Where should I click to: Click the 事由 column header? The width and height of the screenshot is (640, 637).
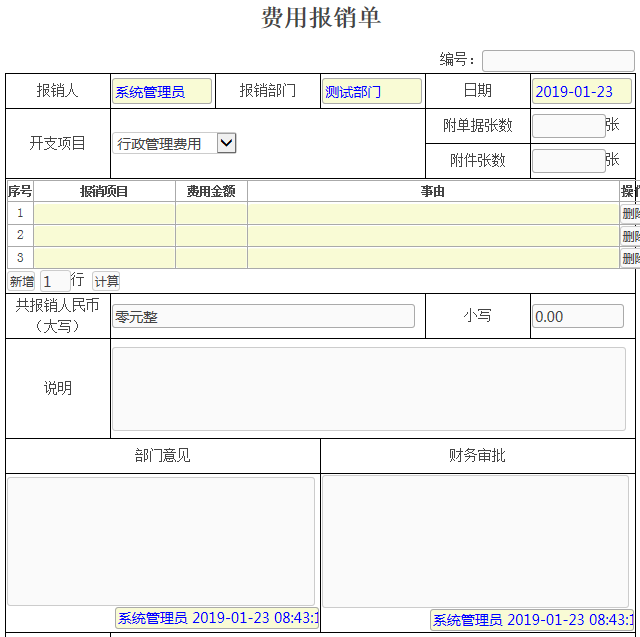click(x=433, y=191)
